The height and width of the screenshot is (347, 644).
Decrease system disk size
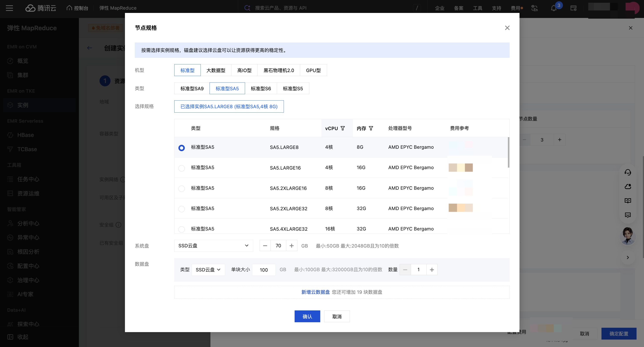(265, 246)
